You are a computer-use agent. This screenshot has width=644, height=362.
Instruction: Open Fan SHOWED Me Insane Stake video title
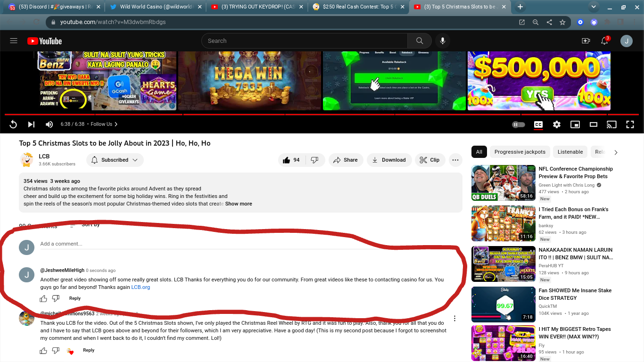575,295
